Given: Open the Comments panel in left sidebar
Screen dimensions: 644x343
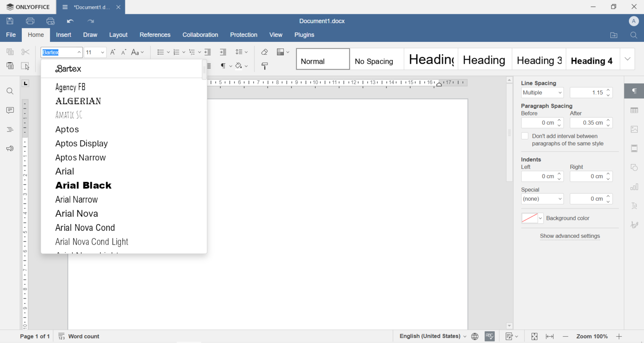Looking at the screenshot, I should (10, 110).
